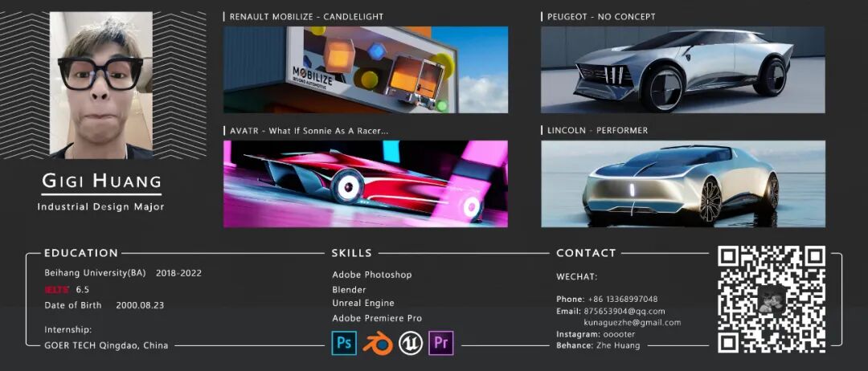The image size is (868, 371).
Task: Open the AVATR racer car image
Action: [366, 184]
